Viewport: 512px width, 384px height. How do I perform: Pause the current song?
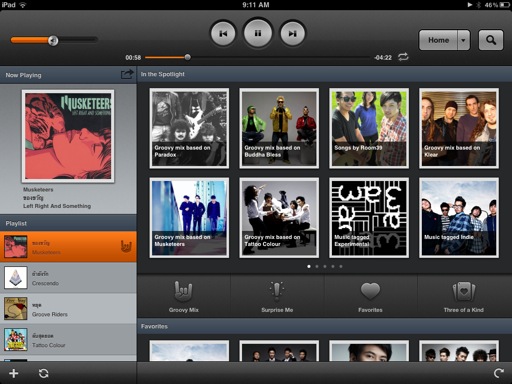point(258,33)
